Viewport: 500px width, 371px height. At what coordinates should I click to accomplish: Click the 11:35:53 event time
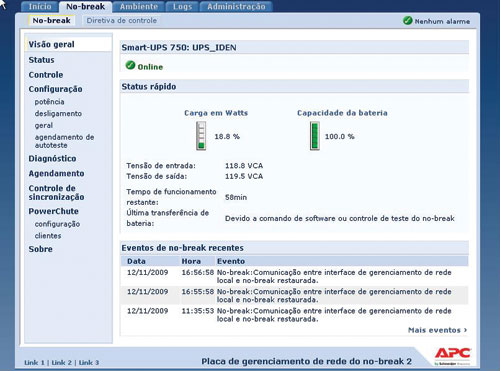point(198,311)
